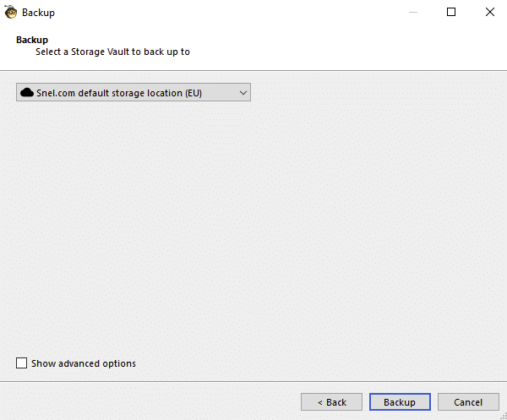Select "Snel.com default storage location (EU)" text
Image resolution: width=507 pixels, height=420 pixels.
coord(119,93)
